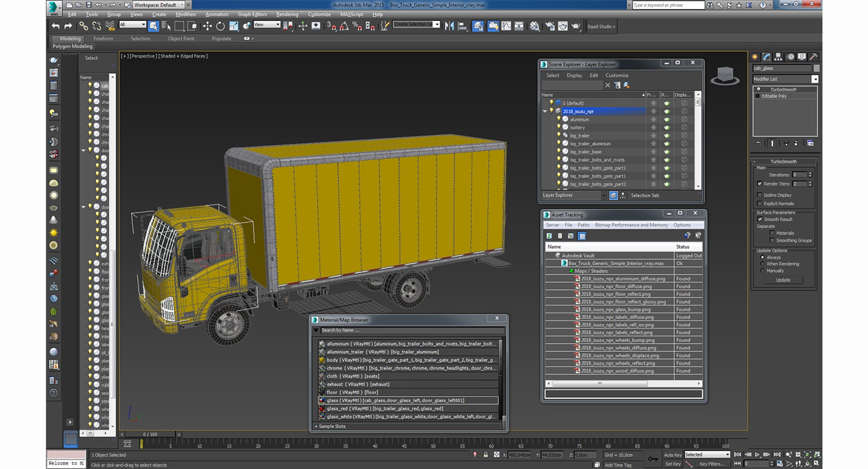
Task: Activate the Select and Move tool
Action: tap(207, 26)
